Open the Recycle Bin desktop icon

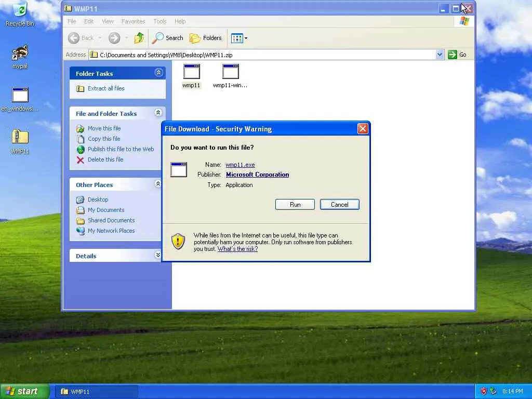[x=20, y=14]
